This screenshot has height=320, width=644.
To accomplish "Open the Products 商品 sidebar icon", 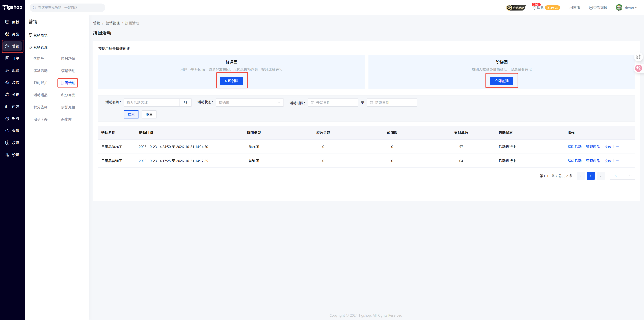I will (x=12, y=34).
